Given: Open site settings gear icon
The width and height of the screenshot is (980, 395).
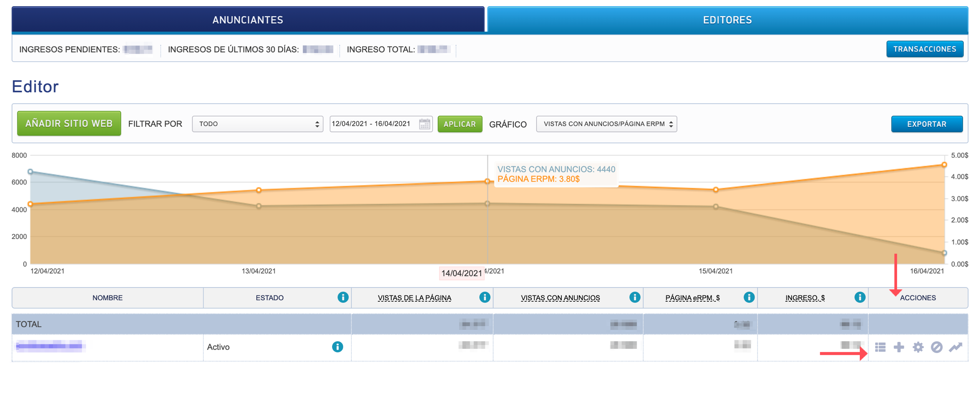Looking at the screenshot, I should pos(918,347).
